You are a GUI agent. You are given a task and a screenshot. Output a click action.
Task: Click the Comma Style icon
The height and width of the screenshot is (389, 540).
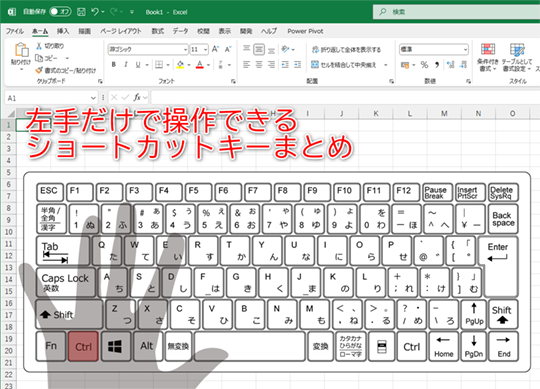[x=437, y=64]
